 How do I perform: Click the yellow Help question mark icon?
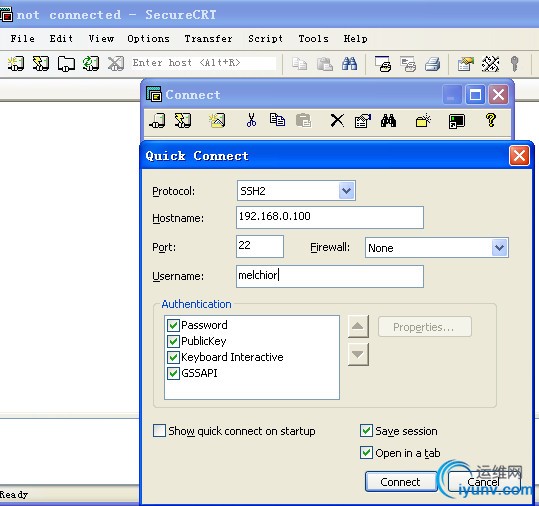click(491, 120)
